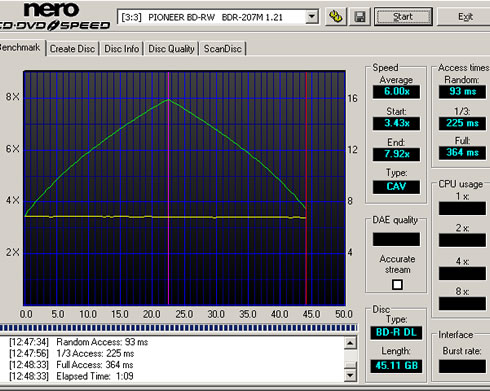
Task: Toggle the Accurate stream checkbox
Action: pos(397,285)
